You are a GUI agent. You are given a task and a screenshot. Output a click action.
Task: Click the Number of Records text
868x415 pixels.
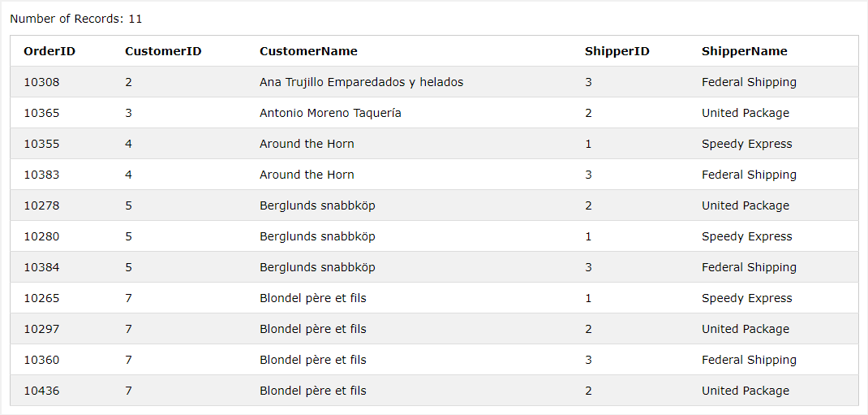coord(76,19)
